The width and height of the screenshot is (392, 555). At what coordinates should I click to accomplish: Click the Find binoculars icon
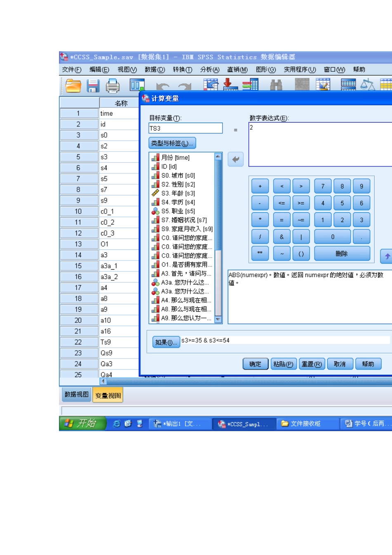276,85
